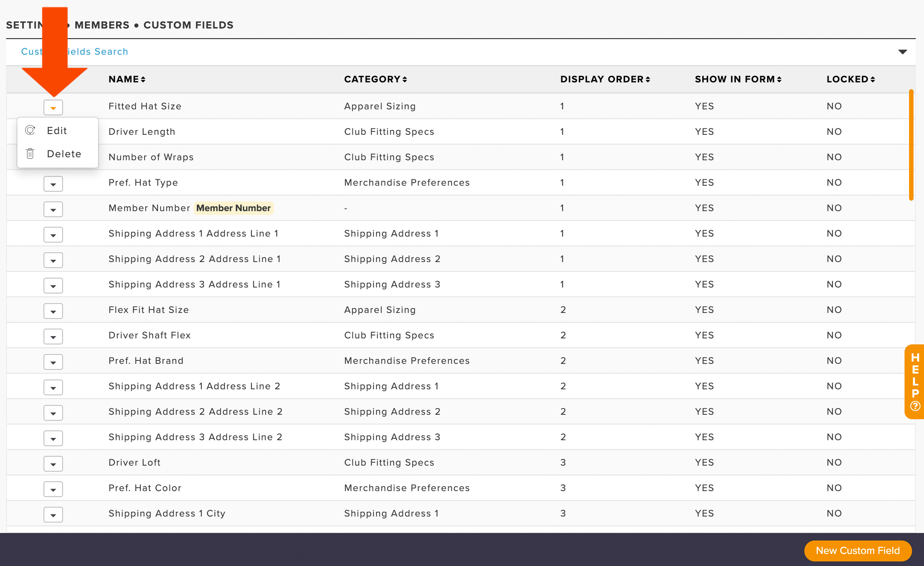
Task: Choose Edit from the row action menu
Action: pos(57,131)
